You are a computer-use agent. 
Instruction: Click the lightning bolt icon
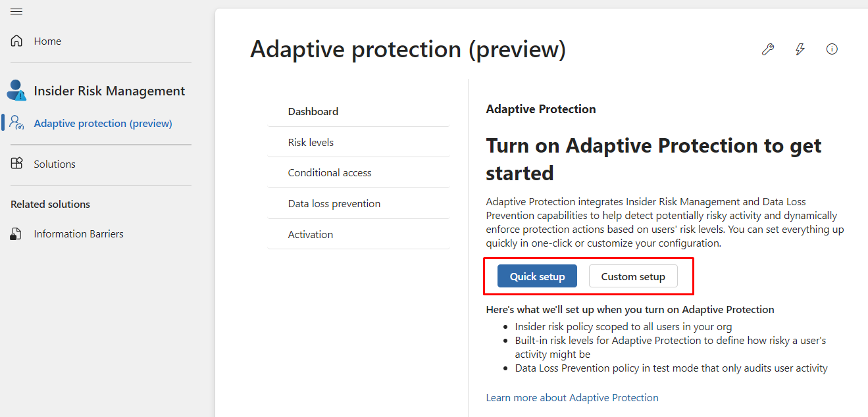pyautogui.click(x=800, y=49)
